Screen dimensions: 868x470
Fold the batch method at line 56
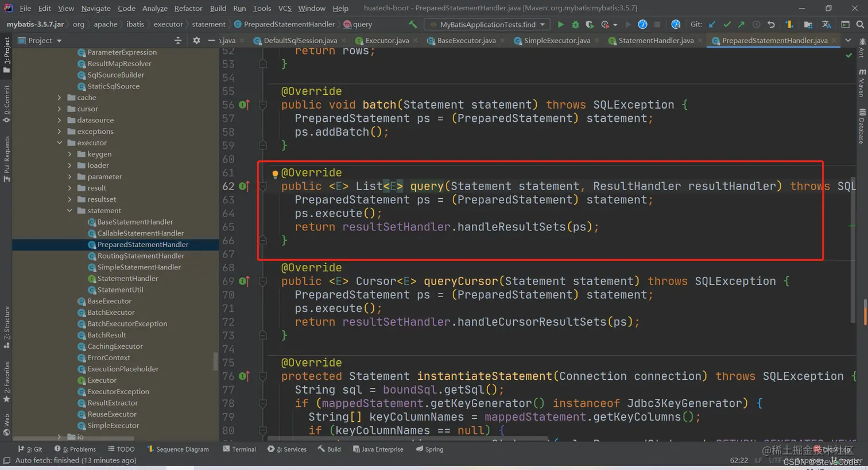pyautogui.click(x=263, y=105)
